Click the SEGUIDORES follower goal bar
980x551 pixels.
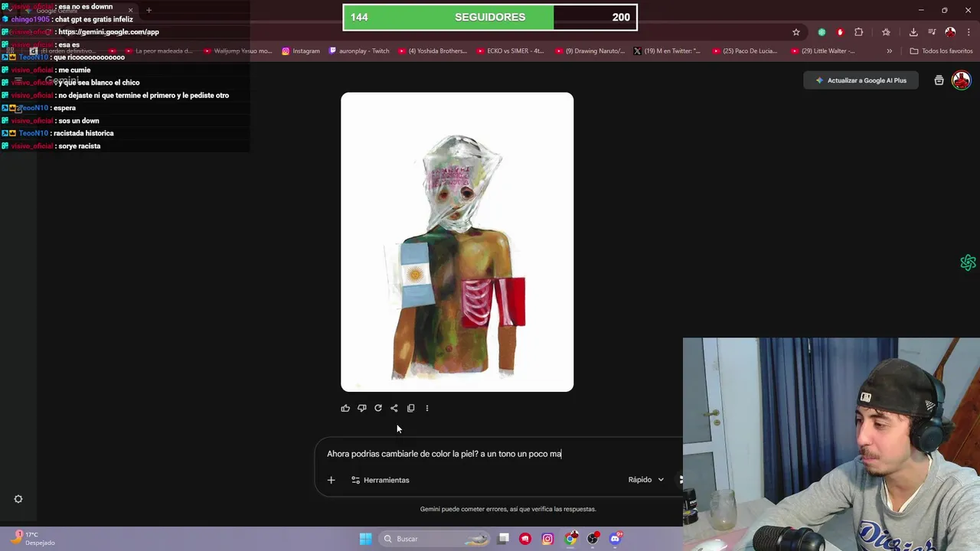pos(490,17)
